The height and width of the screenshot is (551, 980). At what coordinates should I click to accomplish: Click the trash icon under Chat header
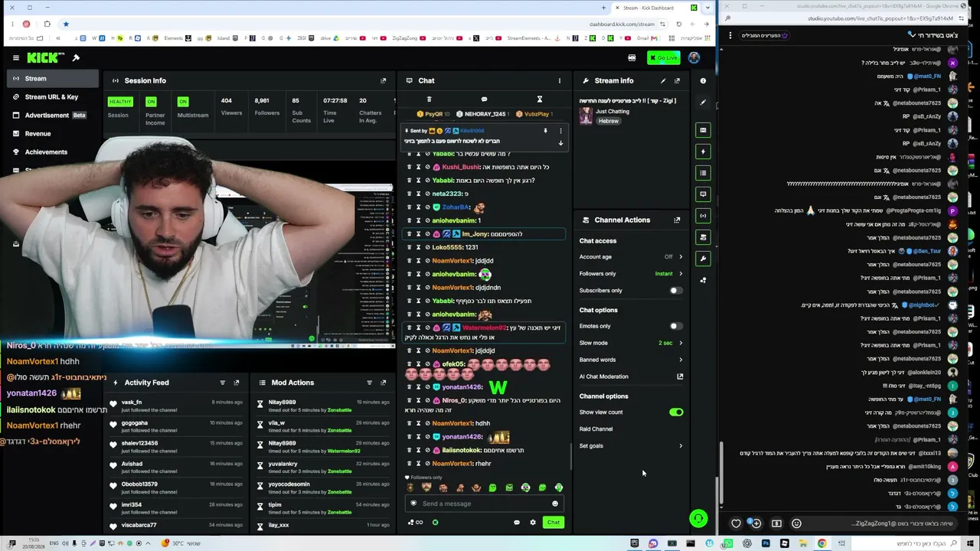point(429,99)
